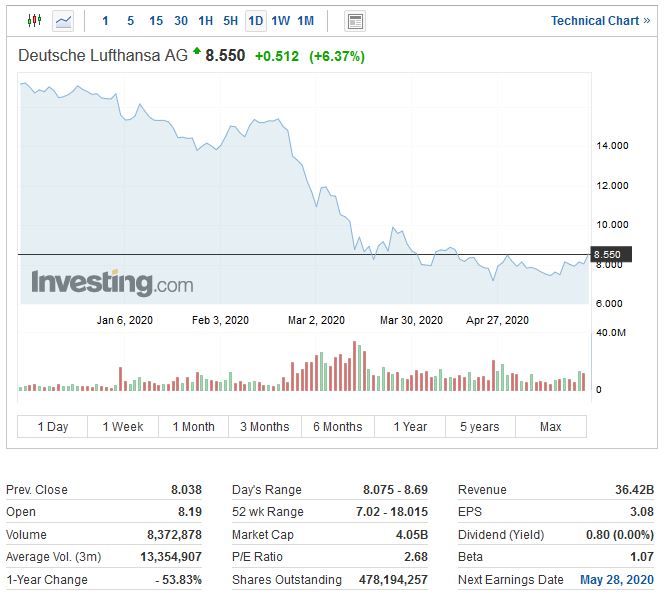Show the 1 Week time range
Viewport: 666px width, 601px height.
pos(123,426)
